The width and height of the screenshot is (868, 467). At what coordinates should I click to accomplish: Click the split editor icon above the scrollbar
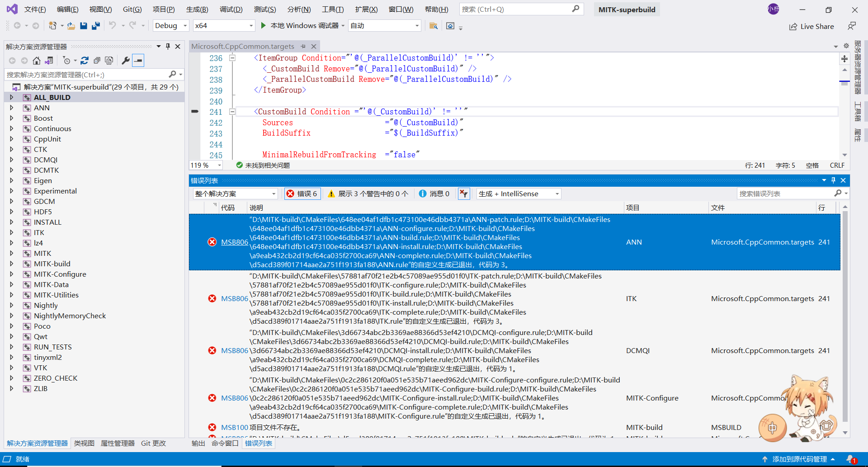pyautogui.click(x=844, y=59)
